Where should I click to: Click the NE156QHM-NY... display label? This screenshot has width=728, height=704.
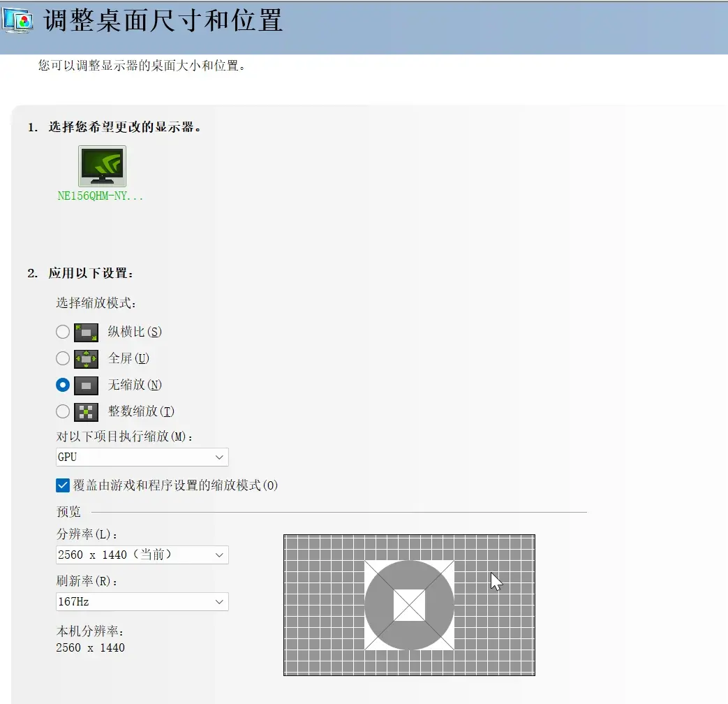tap(101, 196)
